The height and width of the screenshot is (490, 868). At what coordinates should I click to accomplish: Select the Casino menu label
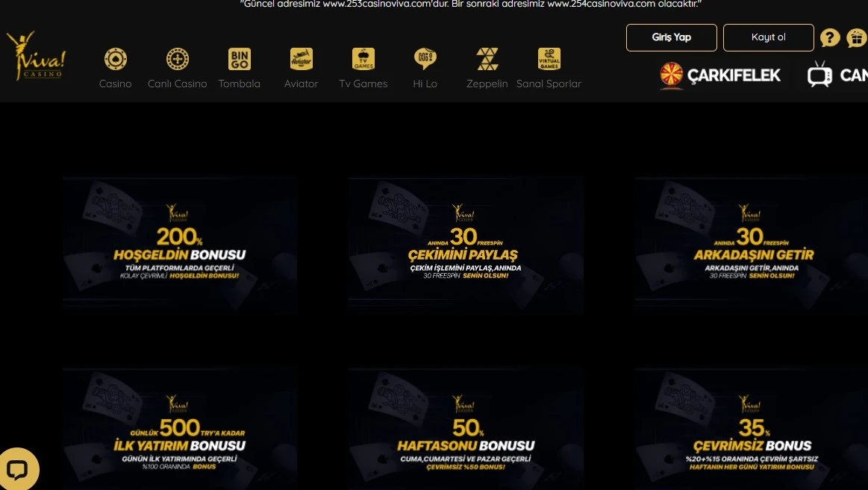115,84
